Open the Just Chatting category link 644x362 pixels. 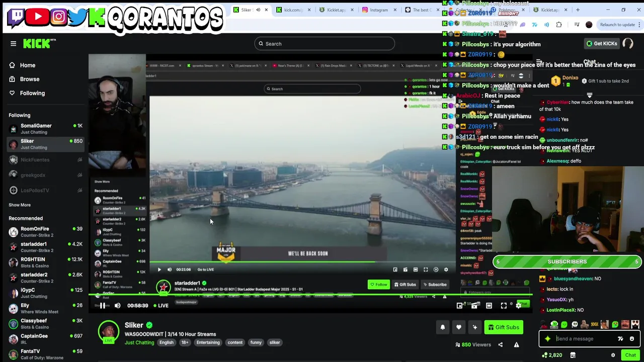139,342
